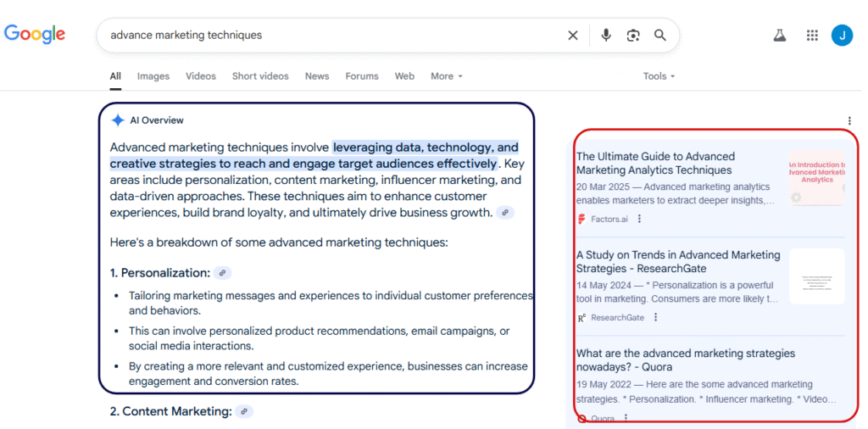Click the AI Overview sparkle icon
This screenshot has height=429, width=868.
[x=118, y=120]
